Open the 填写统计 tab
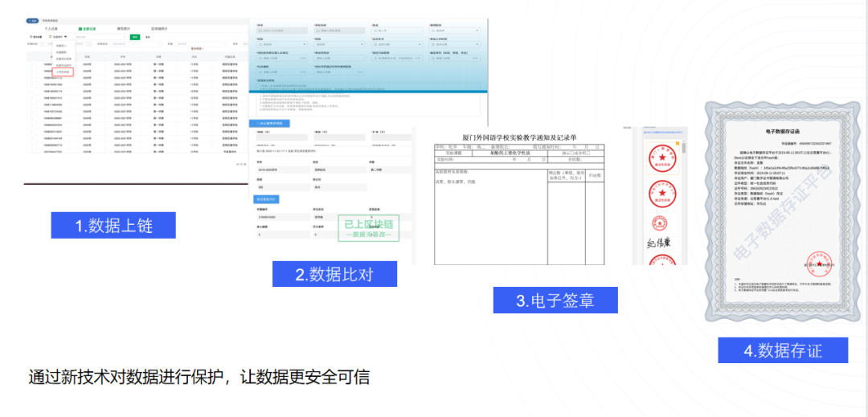The width and height of the screenshot is (868, 417). (124, 29)
